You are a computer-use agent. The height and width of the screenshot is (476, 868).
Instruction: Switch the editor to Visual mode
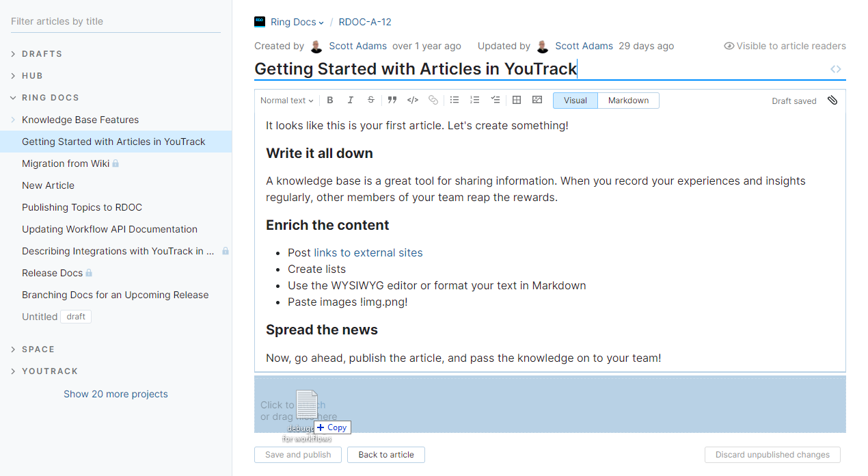point(575,101)
